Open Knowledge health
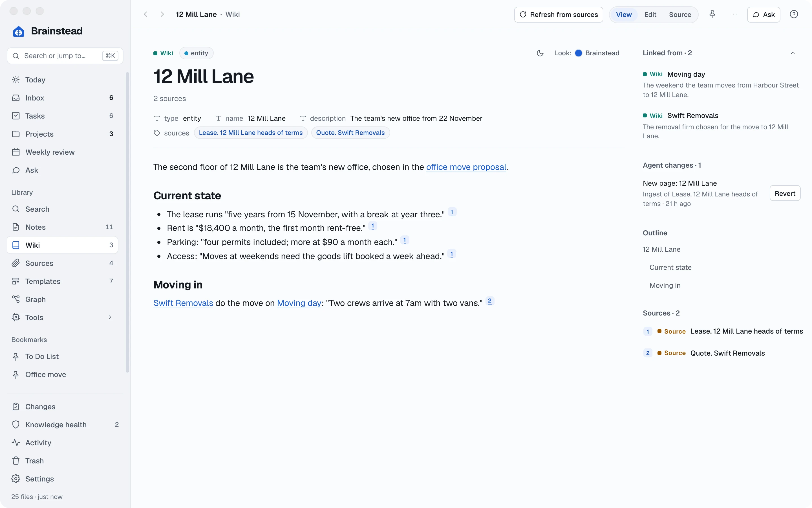The height and width of the screenshot is (508, 812). (x=65, y=425)
